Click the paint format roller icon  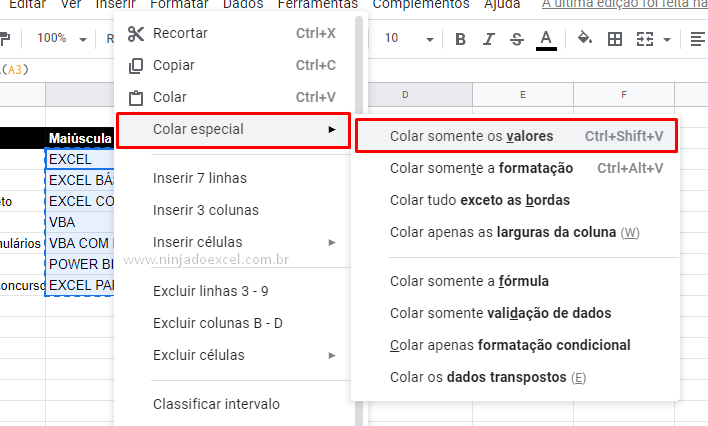pyautogui.click(x=4, y=39)
